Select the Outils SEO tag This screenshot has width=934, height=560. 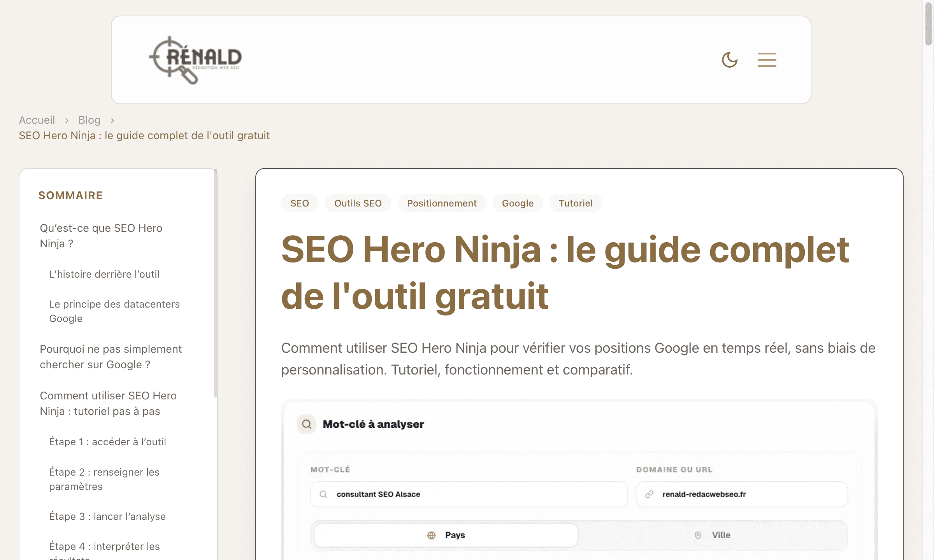coord(358,203)
